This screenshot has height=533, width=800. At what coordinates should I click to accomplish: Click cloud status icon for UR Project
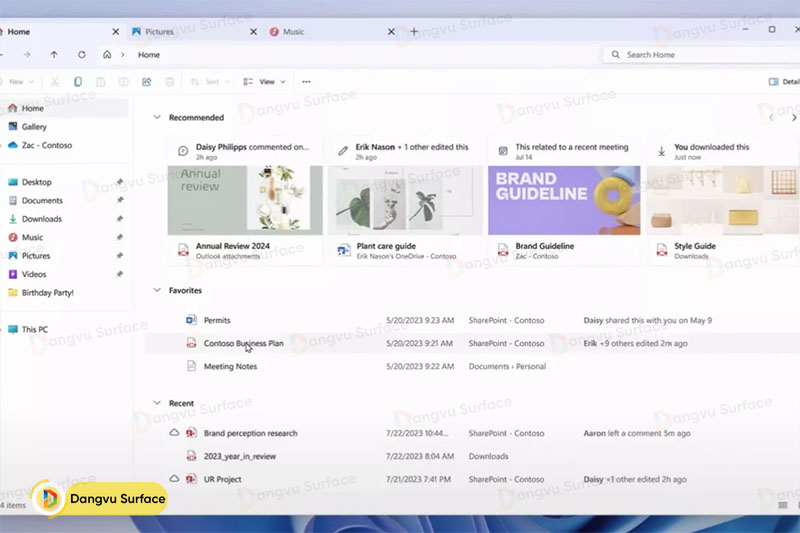[x=174, y=479]
